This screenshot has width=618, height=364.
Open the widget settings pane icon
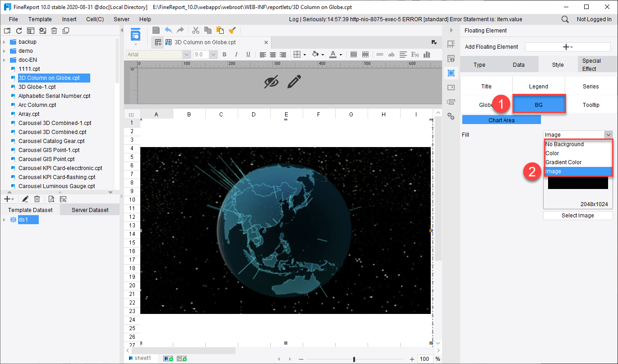click(451, 87)
